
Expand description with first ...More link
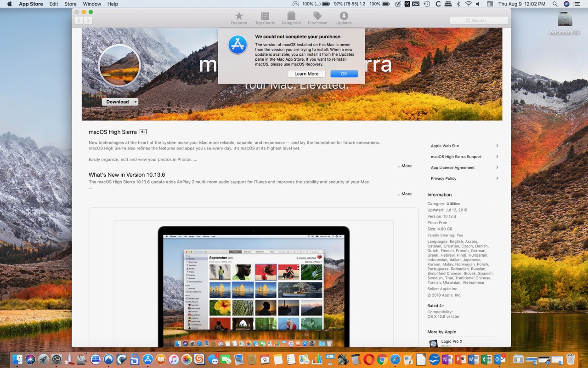pos(405,166)
